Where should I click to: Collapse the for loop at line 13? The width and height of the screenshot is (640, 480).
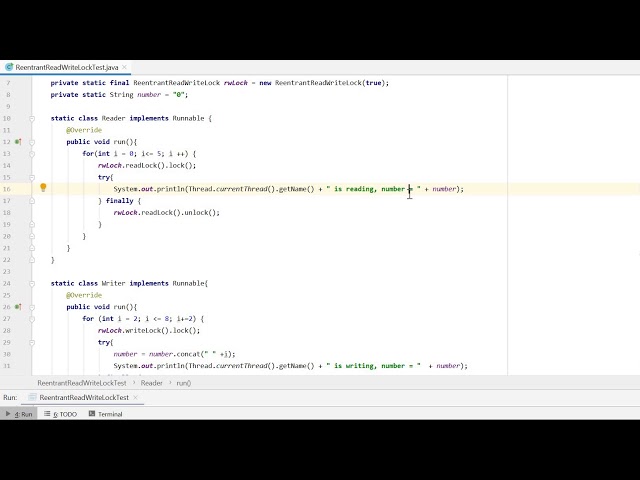pyautogui.click(x=32, y=154)
